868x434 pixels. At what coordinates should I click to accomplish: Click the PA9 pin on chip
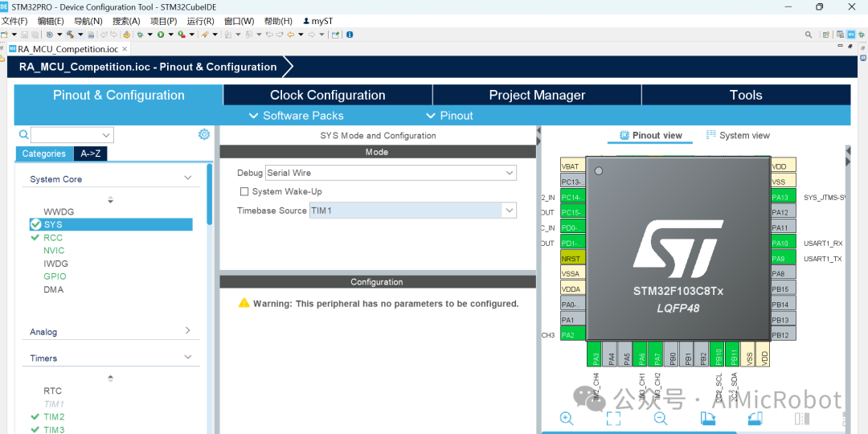coord(784,258)
